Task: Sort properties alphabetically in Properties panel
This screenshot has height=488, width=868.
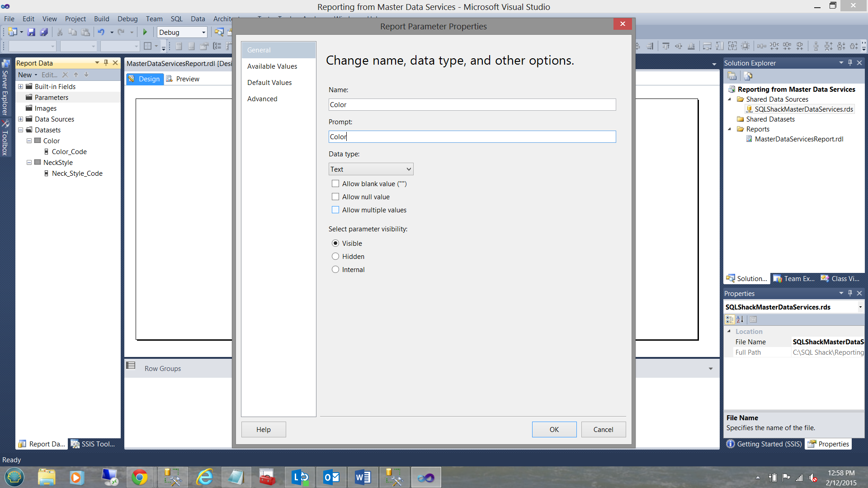Action: coord(740,319)
